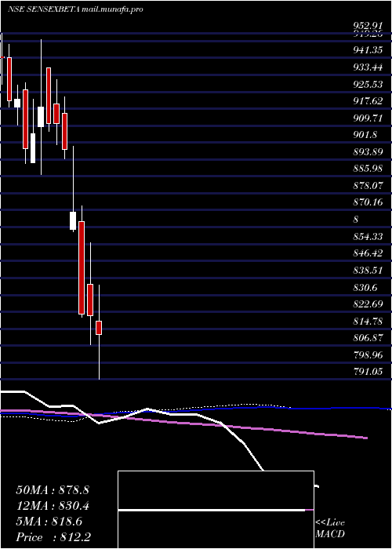Click the 909.71 price axis label
Viewport: 392px width, 549px height.
click(x=368, y=118)
